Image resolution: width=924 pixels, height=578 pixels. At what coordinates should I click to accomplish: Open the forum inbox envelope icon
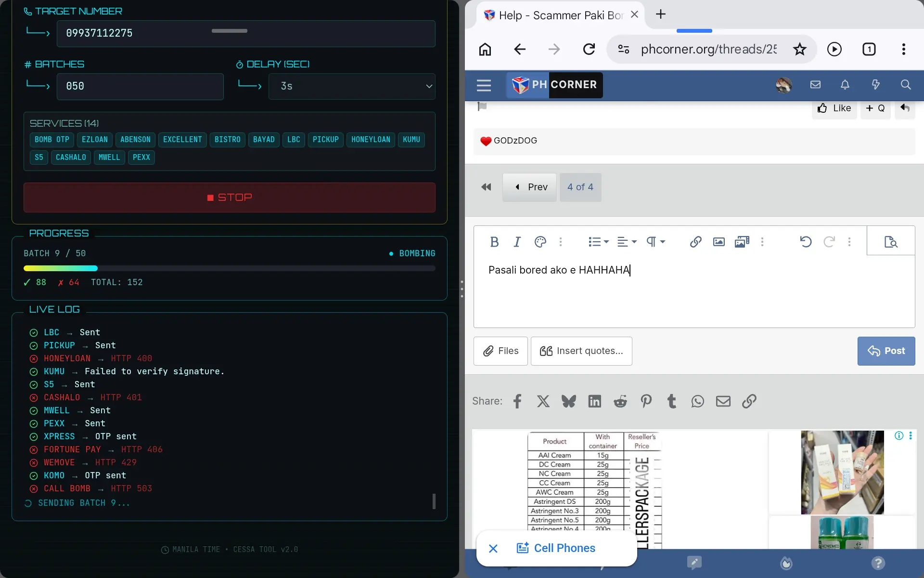point(815,85)
